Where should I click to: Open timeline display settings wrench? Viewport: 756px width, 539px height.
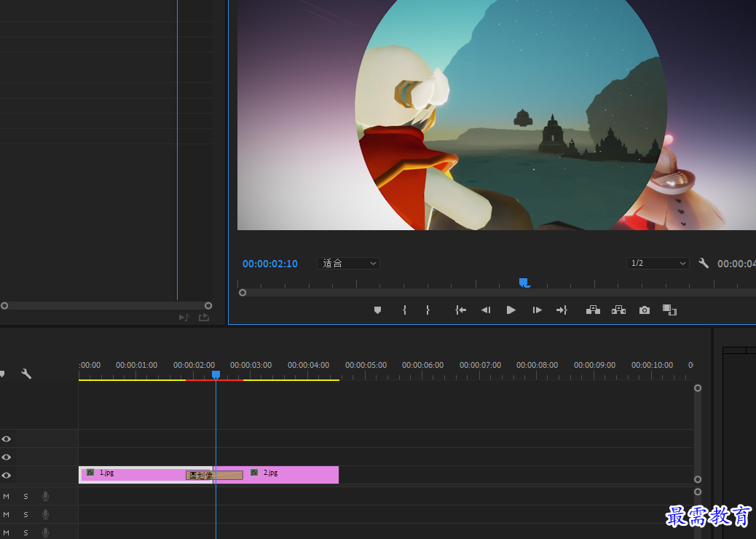pyautogui.click(x=26, y=374)
